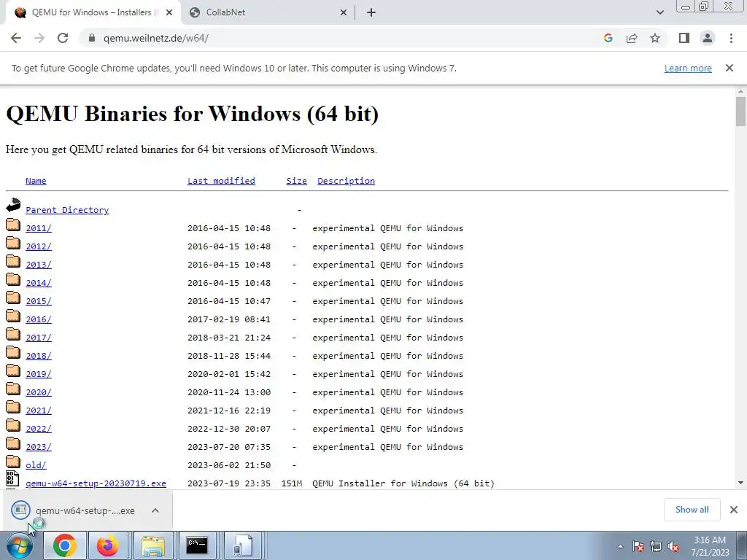Open the Command Prompt taskbar item
The width and height of the screenshot is (747, 560).
pyautogui.click(x=197, y=545)
